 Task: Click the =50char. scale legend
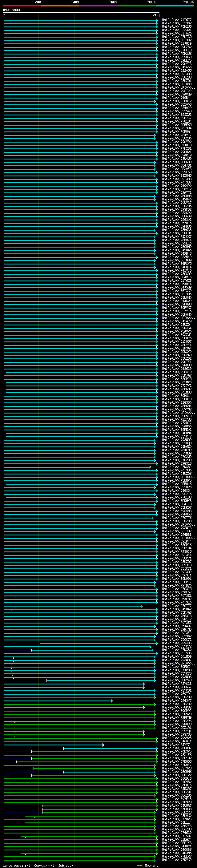(x=147, y=865)
